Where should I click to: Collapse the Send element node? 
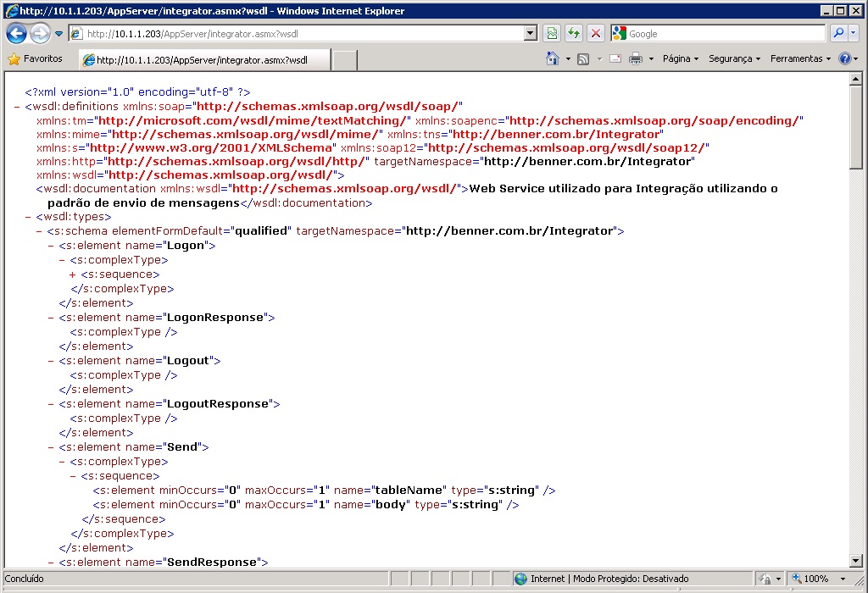pos(51,447)
